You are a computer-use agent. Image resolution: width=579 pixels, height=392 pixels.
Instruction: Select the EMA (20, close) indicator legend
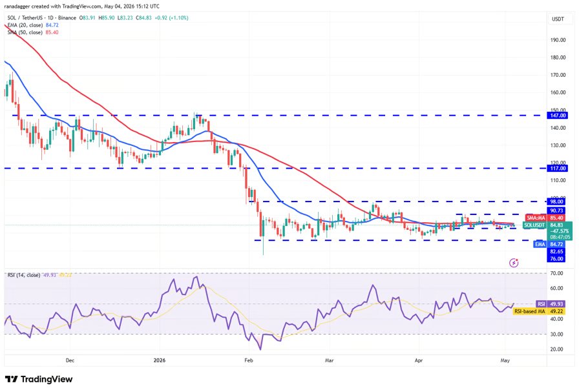tap(33, 25)
